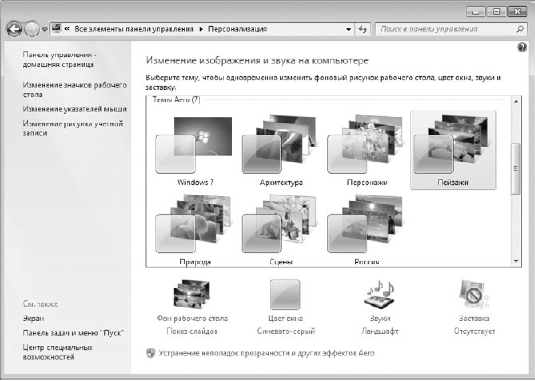535x381 pixels.
Task: Open the 'Цвет окна' color swatch
Action: pyautogui.click(x=285, y=294)
